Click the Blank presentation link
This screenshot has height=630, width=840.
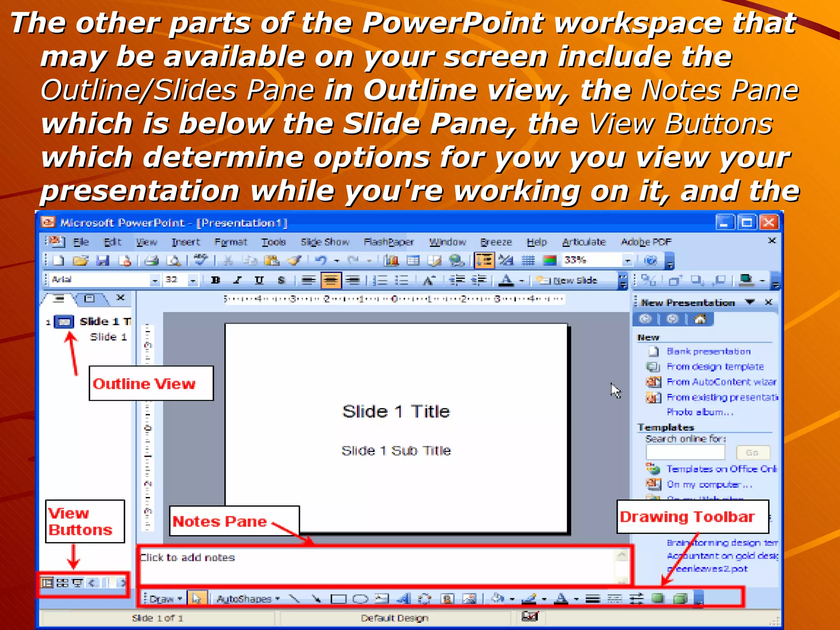pos(708,352)
